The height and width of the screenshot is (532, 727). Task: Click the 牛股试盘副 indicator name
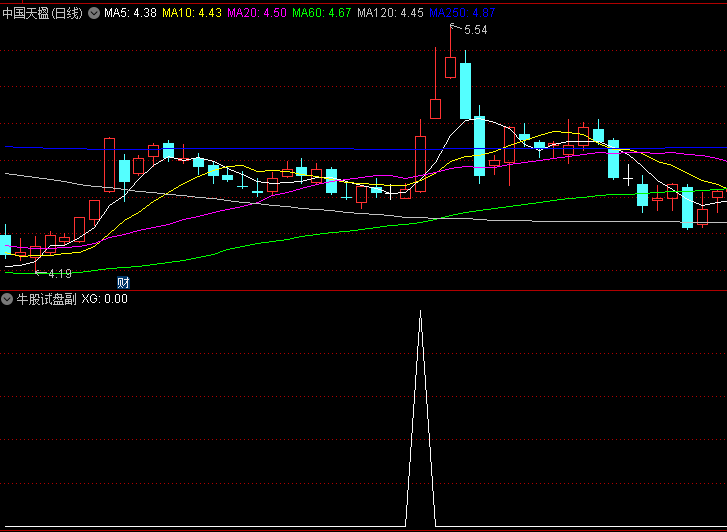click(45, 299)
